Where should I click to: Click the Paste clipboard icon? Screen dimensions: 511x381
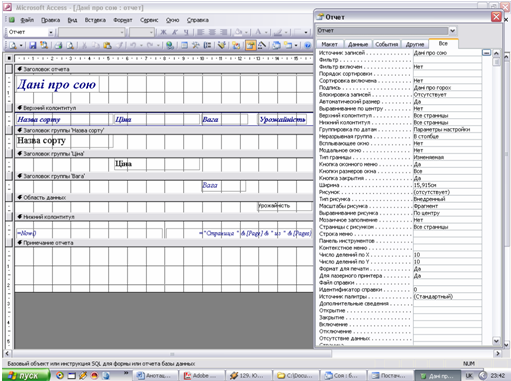click(x=107, y=45)
